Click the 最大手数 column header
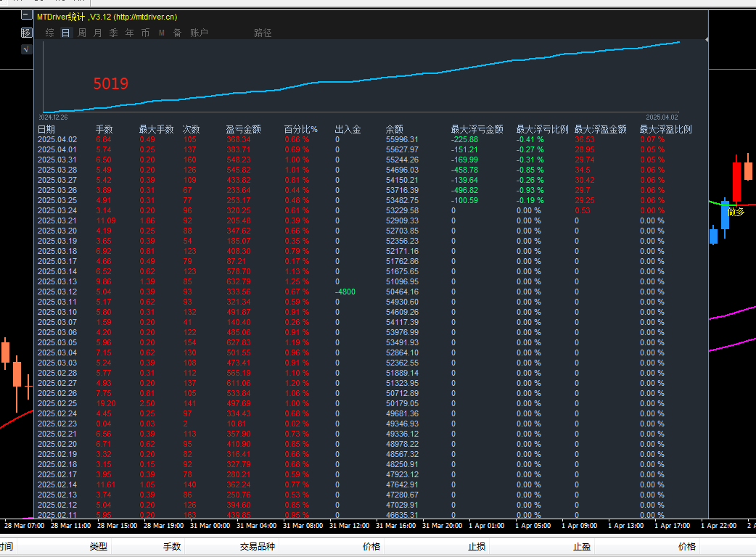Image resolution: width=756 pixels, height=557 pixels. coord(156,129)
